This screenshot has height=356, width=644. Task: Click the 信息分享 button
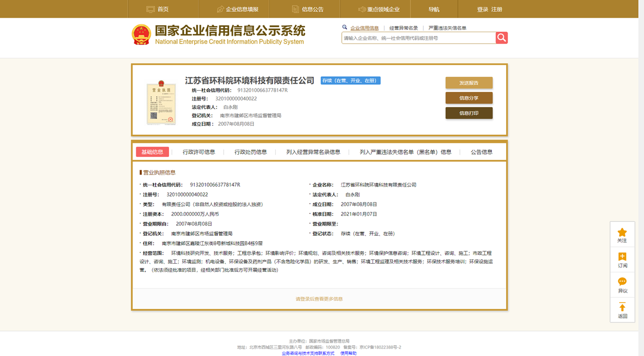(469, 98)
